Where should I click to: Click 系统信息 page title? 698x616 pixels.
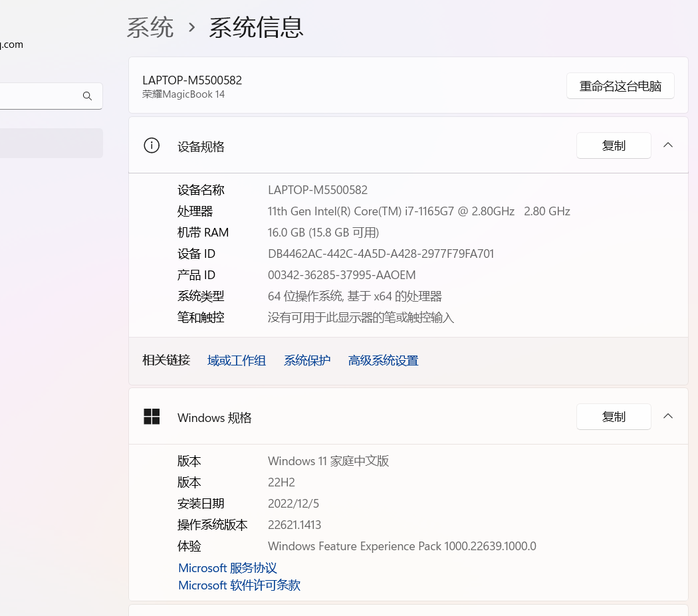[257, 28]
